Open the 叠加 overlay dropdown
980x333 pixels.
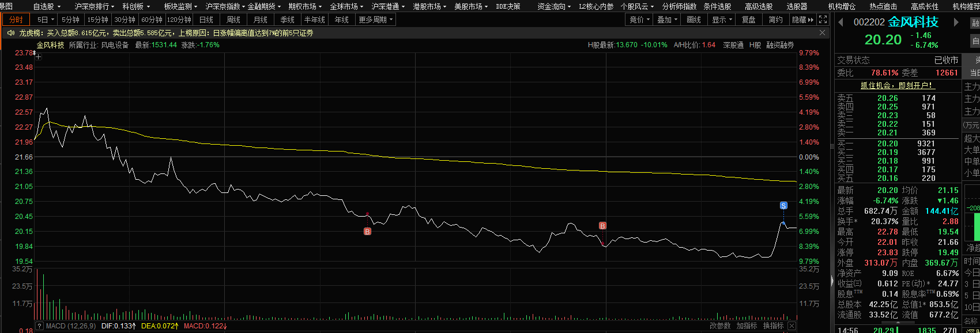668,20
